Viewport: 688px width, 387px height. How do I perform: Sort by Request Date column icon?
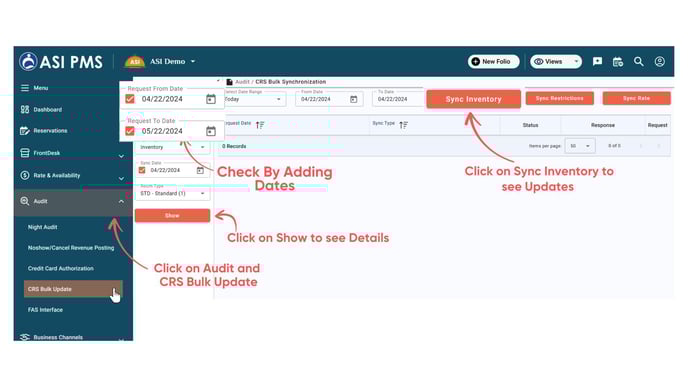(x=260, y=125)
